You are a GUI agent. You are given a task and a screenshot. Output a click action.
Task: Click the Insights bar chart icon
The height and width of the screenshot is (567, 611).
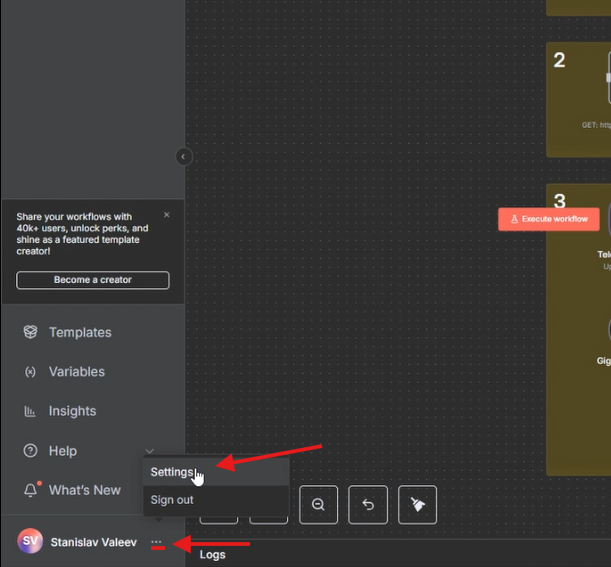click(x=30, y=411)
